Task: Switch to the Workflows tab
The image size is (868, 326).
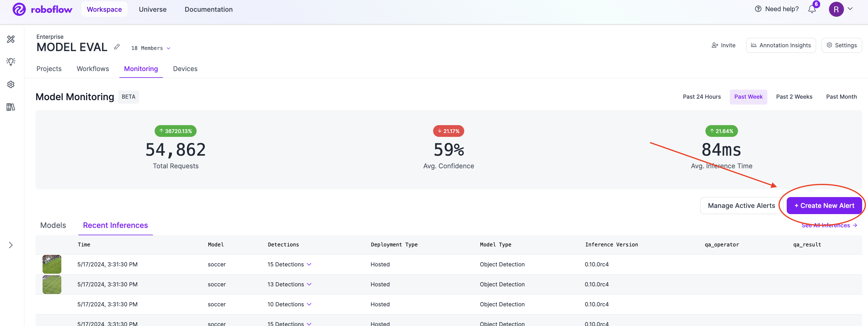Action: click(93, 69)
